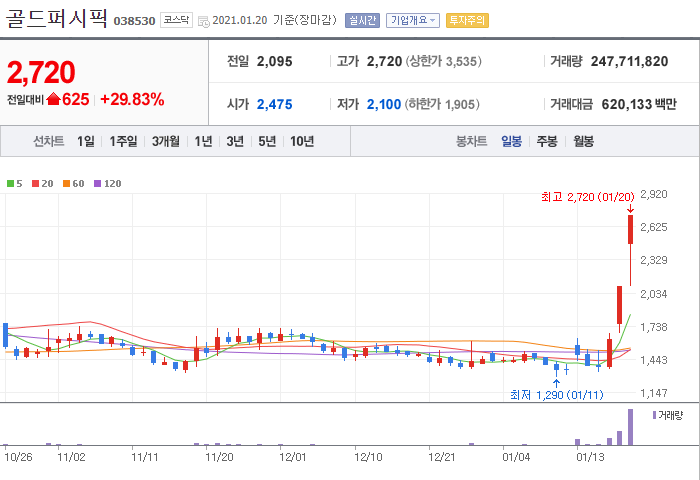
Task: Select the 3년 line chart tab
Action: pyautogui.click(x=235, y=142)
